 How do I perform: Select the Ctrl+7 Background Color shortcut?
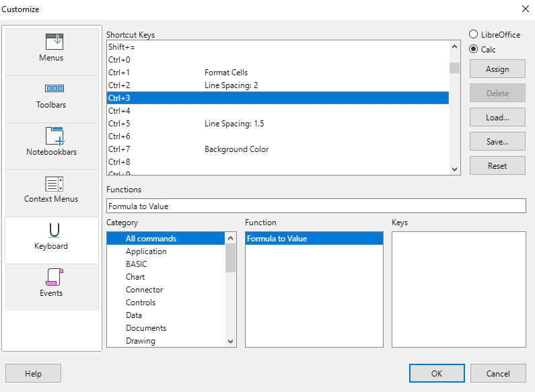pyautogui.click(x=278, y=149)
